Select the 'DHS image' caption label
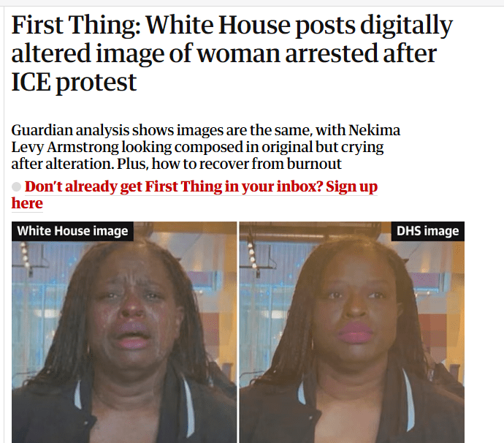 coord(427,231)
